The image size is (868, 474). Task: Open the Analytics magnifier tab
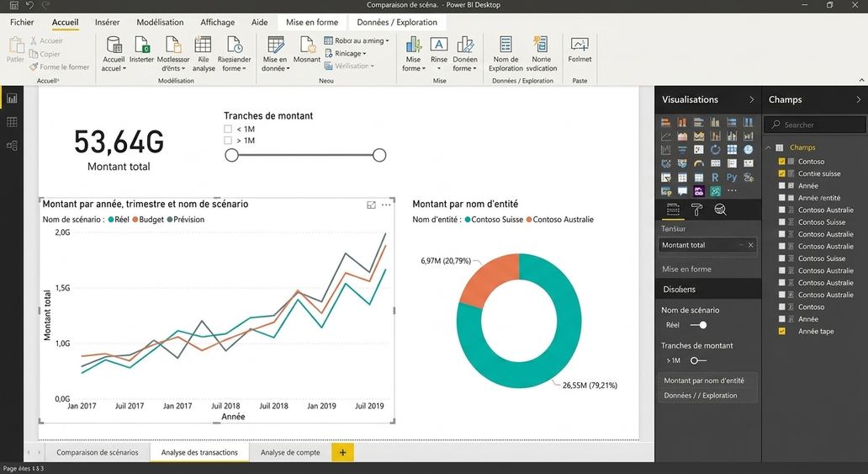pyautogui.click(x=720, y=210)
